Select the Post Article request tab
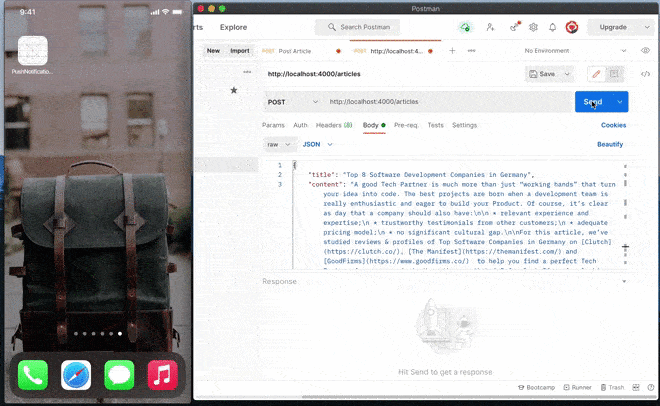660x406 pixels. click(301, 51)
